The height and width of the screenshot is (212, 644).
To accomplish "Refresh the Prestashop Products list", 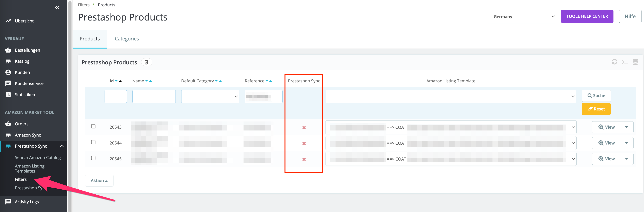I will [x=614, y=62].
